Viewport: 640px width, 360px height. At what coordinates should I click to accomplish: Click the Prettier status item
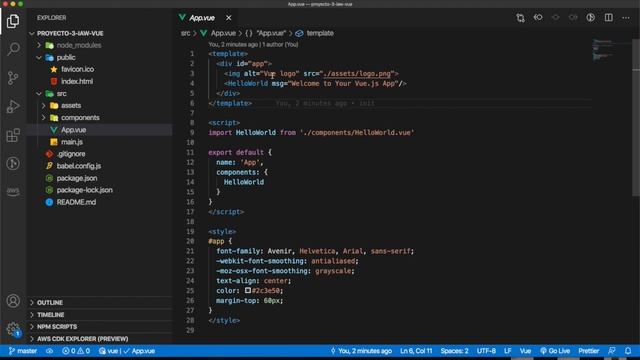(x=589, y=351)
